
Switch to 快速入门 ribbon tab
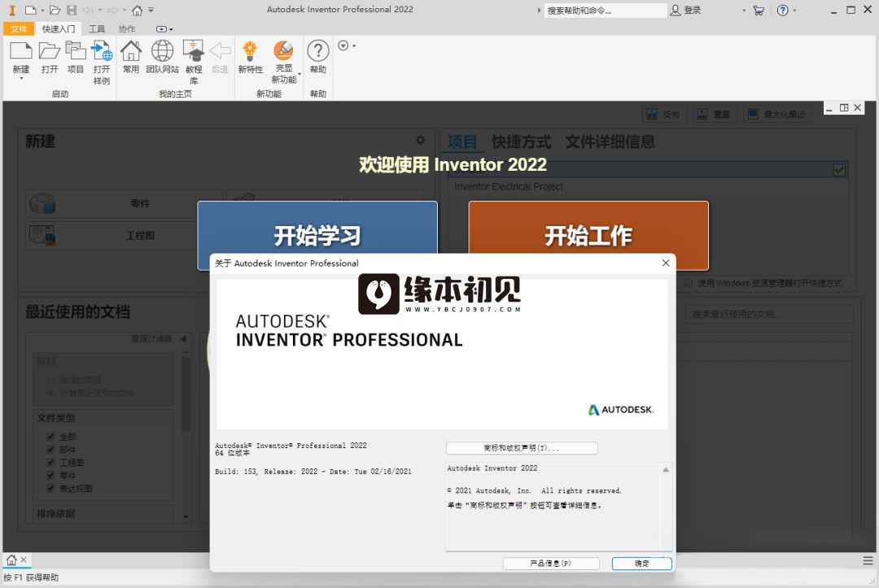pyautogui.click(x=59, y=28)
